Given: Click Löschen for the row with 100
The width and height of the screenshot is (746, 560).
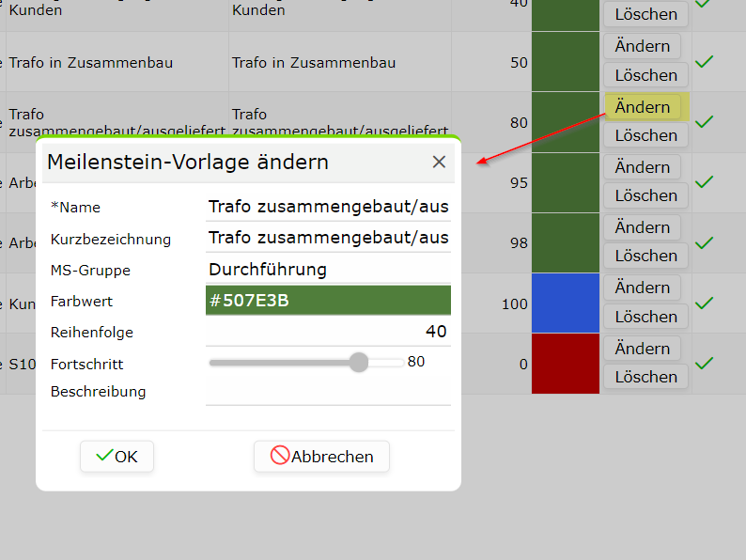Looking at the screenshot, I should point(645,317).
